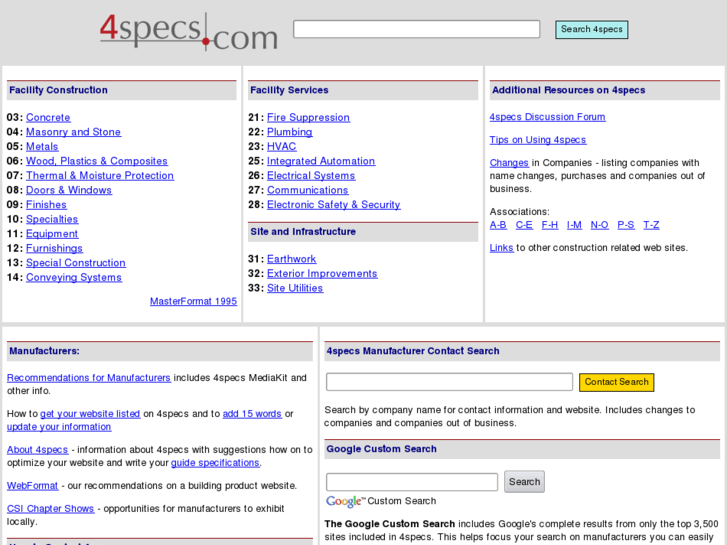Viewport: 727px width, 545px height.
Task: Click the top 4specs search input field
Action: tap(416, 29)
